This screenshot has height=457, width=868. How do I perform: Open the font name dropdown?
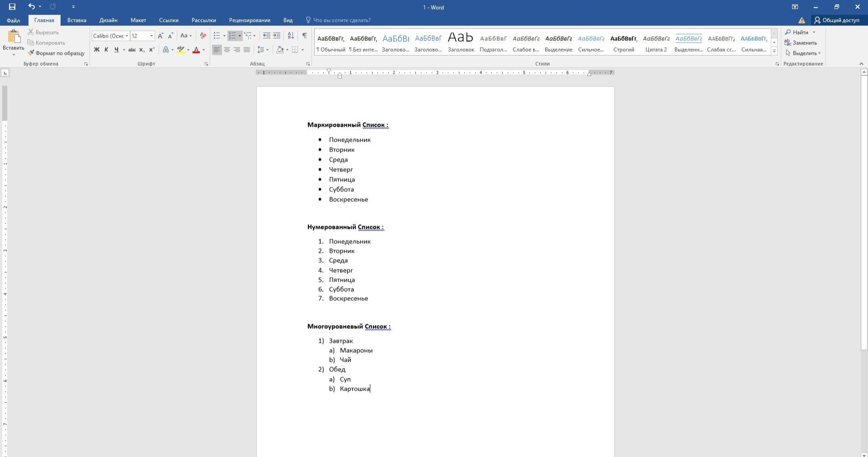[x=127, y=36]
